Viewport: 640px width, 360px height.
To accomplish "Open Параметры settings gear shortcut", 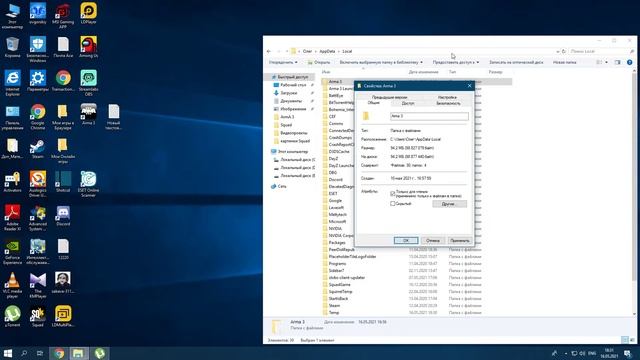I will click(x=38, y=81).
